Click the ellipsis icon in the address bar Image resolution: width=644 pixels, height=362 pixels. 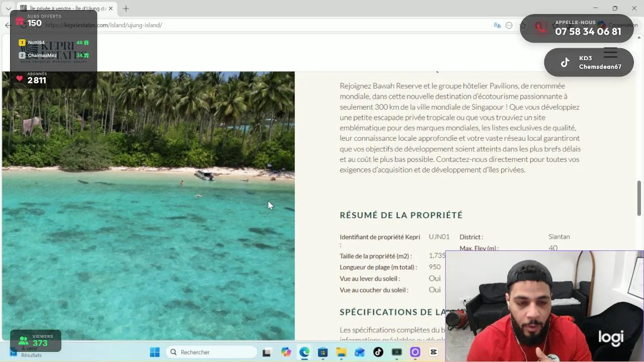click(x=509, y=25)
